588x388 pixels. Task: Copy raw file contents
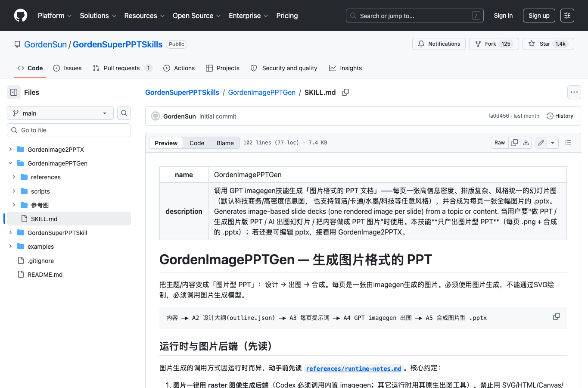pyautogui.click(x=514, y=143)
